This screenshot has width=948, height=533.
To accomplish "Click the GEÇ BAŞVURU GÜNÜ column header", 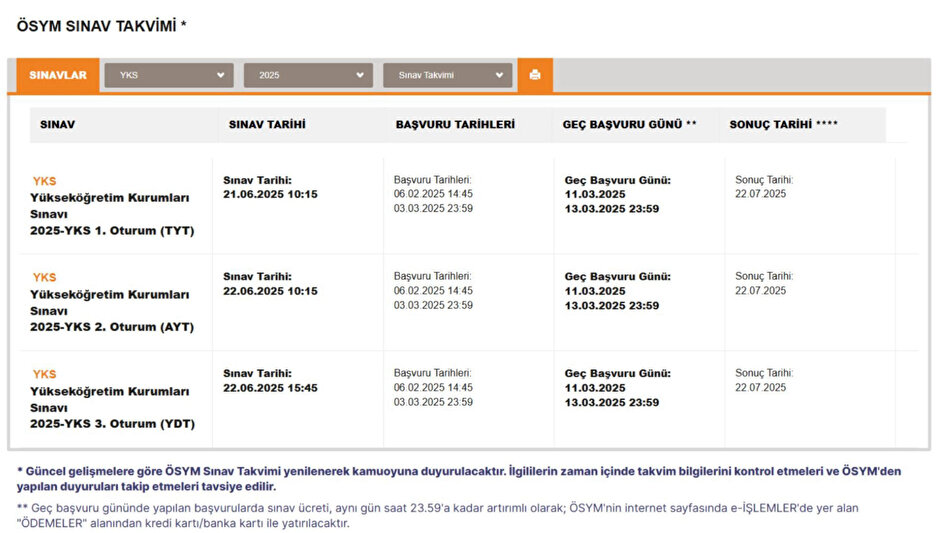I will [629, 124].
